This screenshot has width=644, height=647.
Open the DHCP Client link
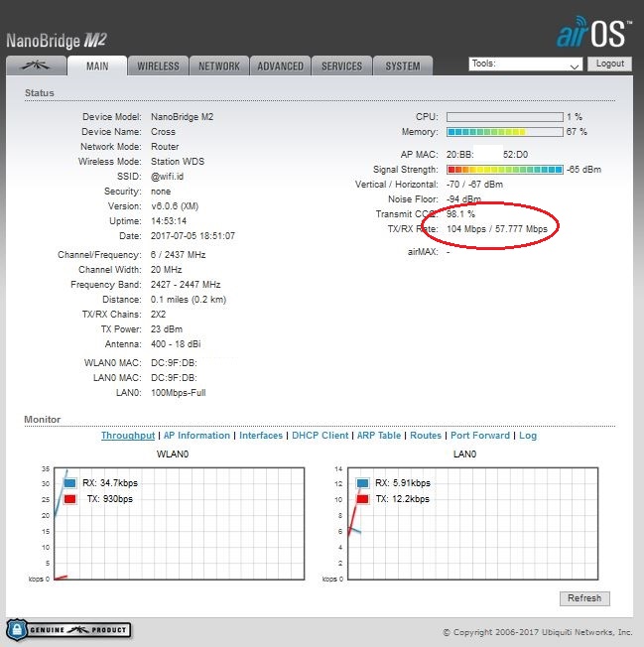click(x=321, y=436)
